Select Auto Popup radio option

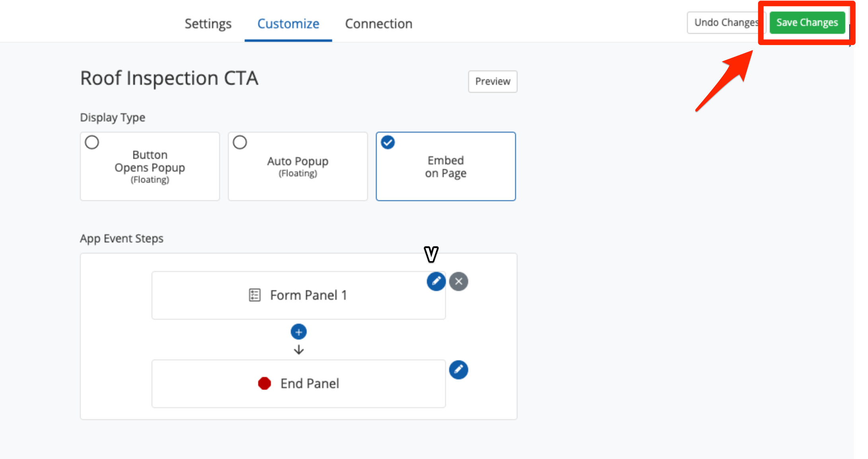click(240, 142)
